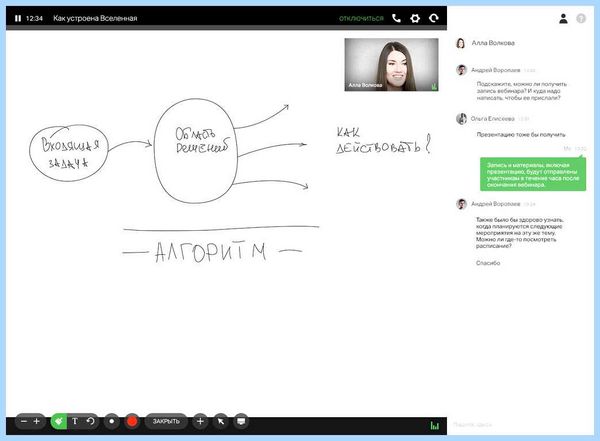Click the green sent message bubble
The height and width of the screenshot is (441, 600).
point(533,175)
